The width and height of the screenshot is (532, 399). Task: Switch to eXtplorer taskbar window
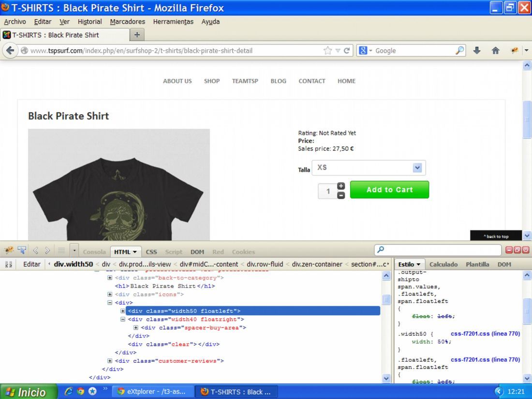(153, 392)
